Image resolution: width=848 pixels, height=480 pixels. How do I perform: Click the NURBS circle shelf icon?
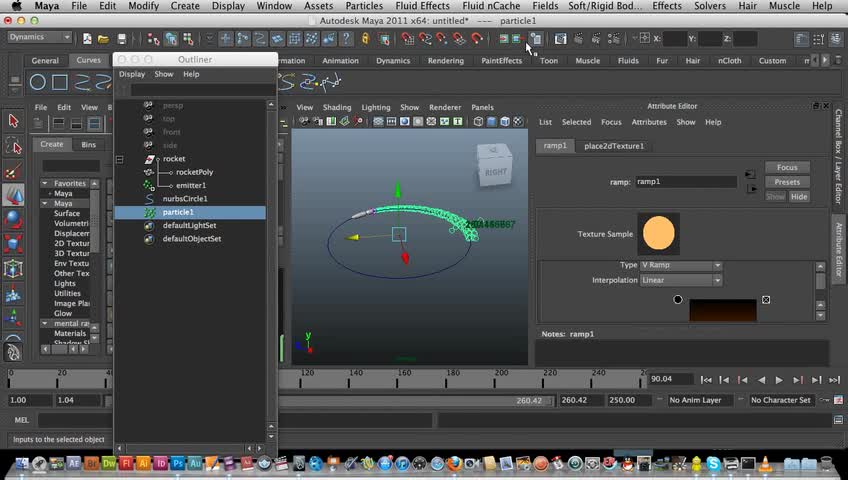coord(37,82)
